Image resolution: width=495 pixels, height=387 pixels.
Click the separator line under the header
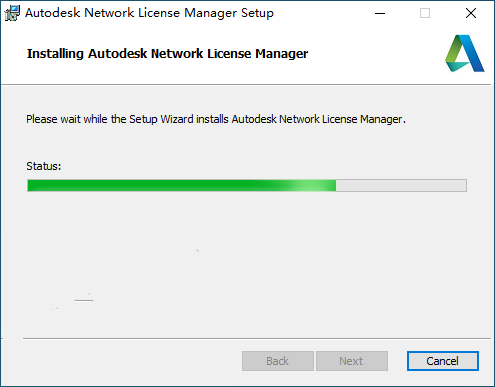click(246, 85)
